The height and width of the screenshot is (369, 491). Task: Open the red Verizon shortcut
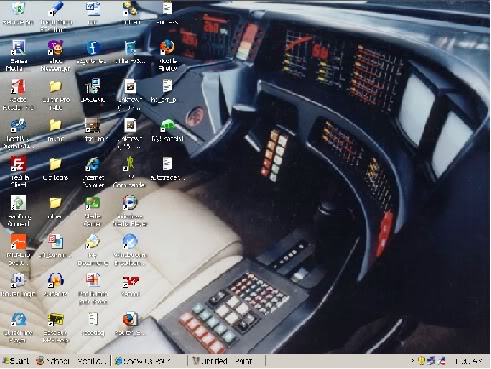130,281
